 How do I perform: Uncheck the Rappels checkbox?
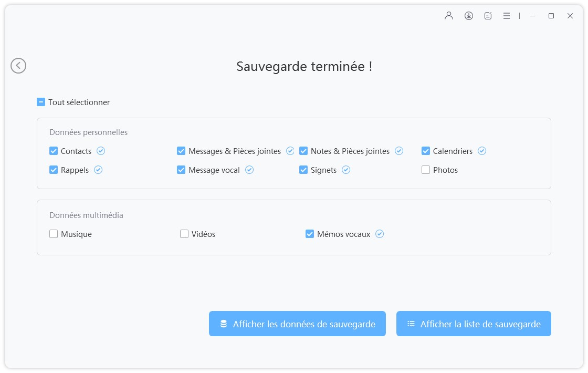pos(54,170)
